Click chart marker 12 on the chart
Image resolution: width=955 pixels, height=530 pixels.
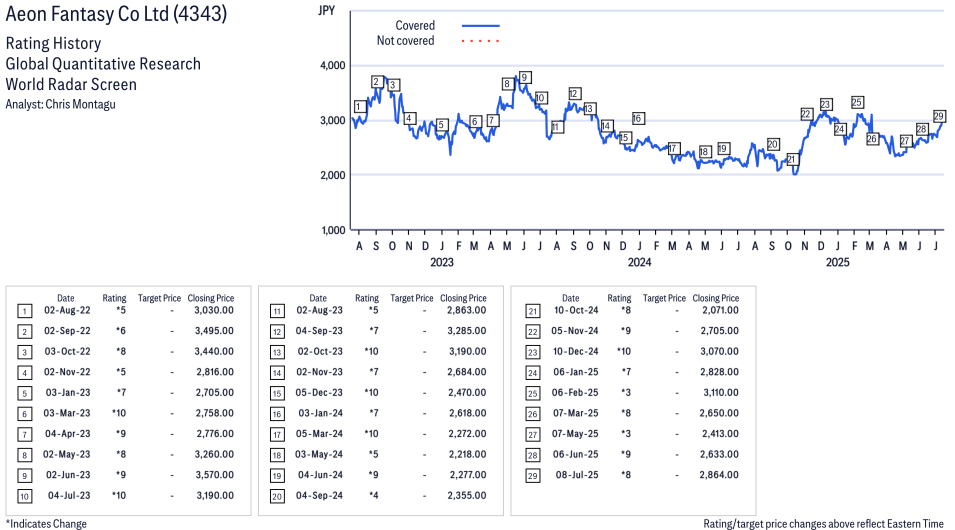point(574,93)
